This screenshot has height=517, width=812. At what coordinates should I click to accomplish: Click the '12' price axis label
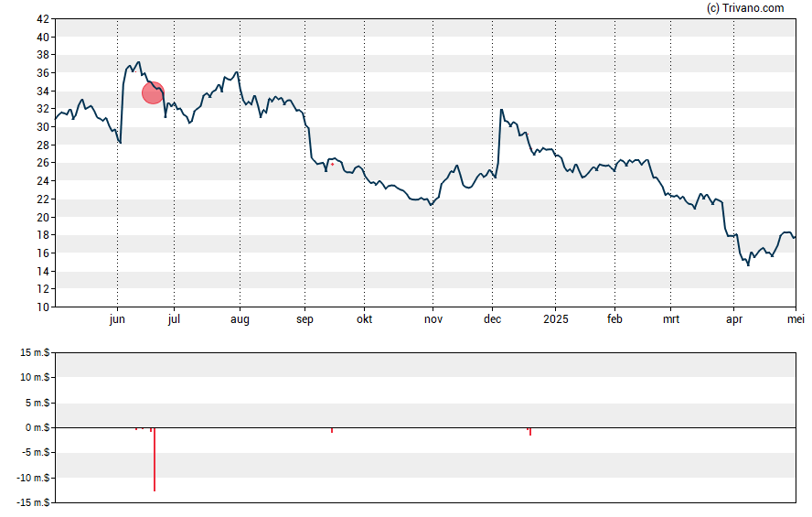click(43, 289)
